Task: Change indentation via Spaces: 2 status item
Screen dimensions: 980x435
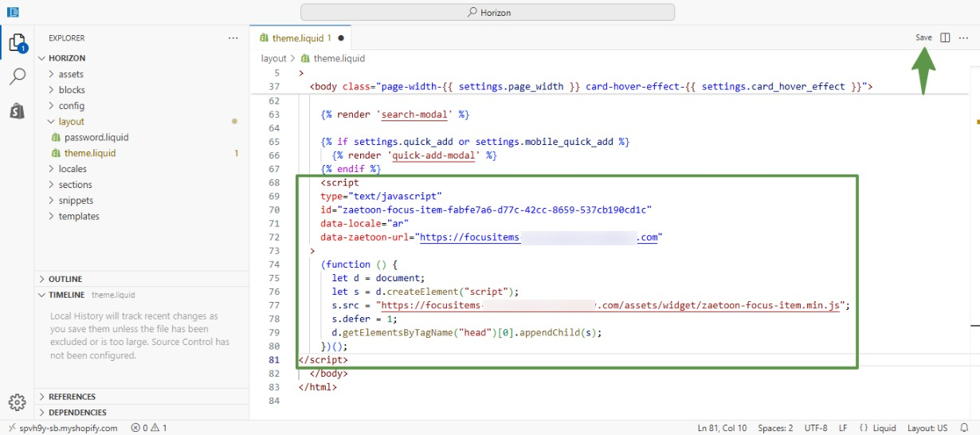Action: [775, 428]
